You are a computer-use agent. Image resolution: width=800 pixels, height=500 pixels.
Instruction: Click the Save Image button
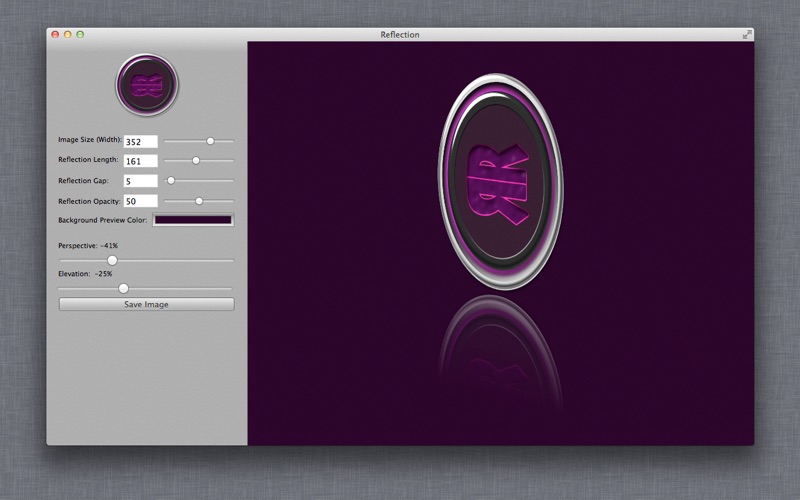pos(146,304)
